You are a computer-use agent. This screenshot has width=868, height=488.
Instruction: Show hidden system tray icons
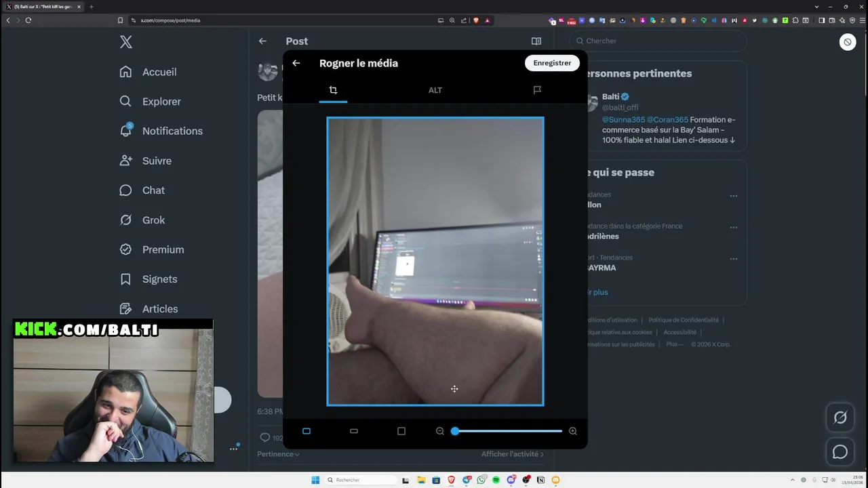[793, 480]
